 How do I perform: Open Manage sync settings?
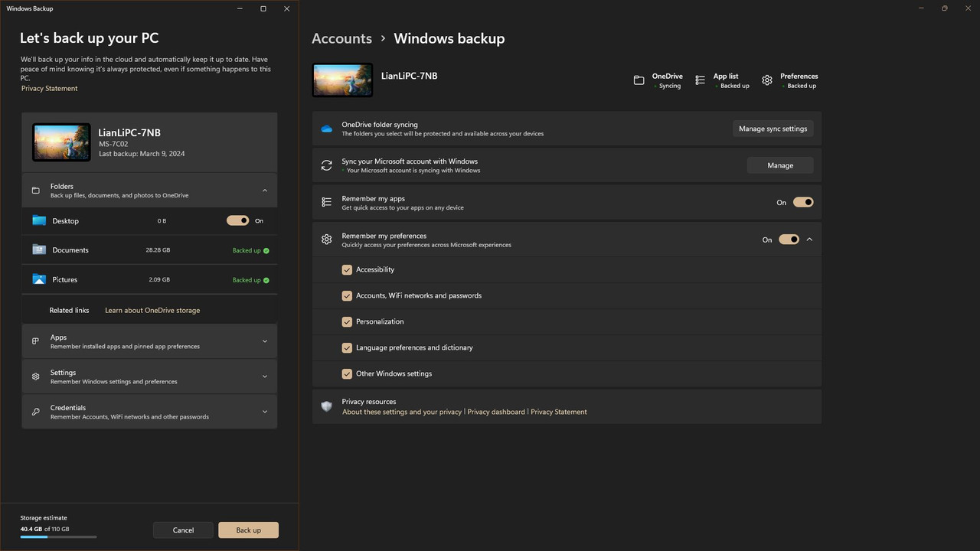click(773, 129)
